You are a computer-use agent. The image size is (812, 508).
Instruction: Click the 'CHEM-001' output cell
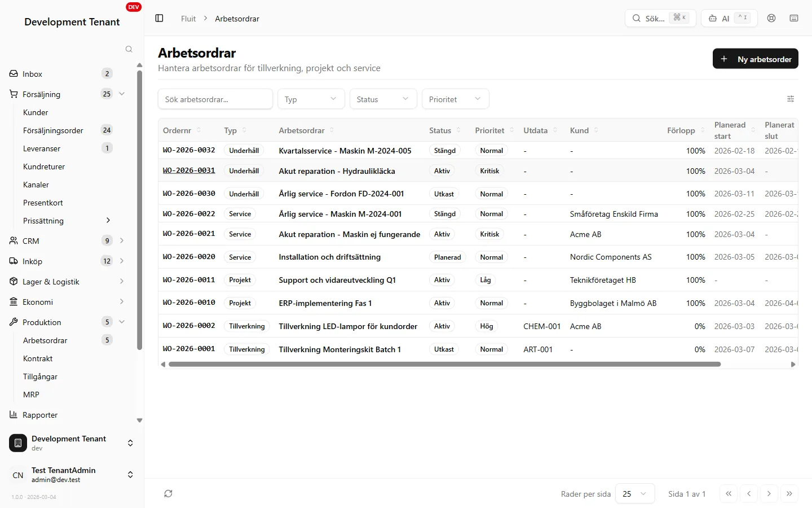[542, 326]
